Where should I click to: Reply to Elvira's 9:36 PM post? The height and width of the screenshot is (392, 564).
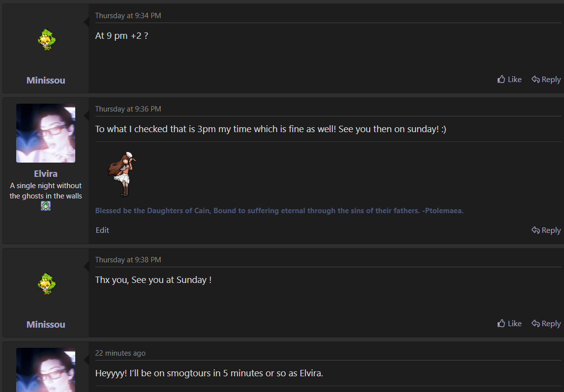coord(546,230)
